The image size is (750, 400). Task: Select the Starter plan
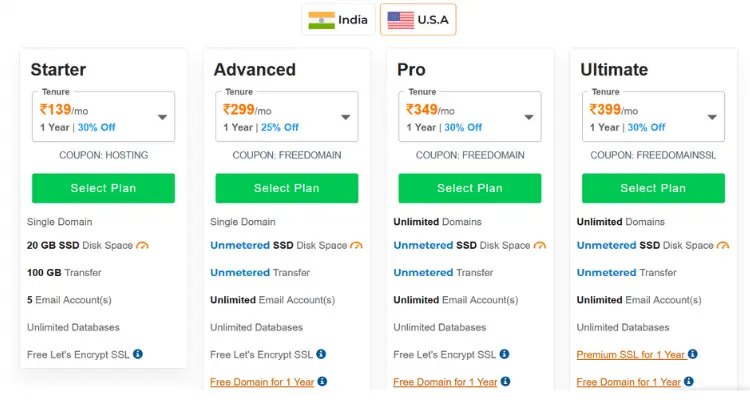click(103, 188)
